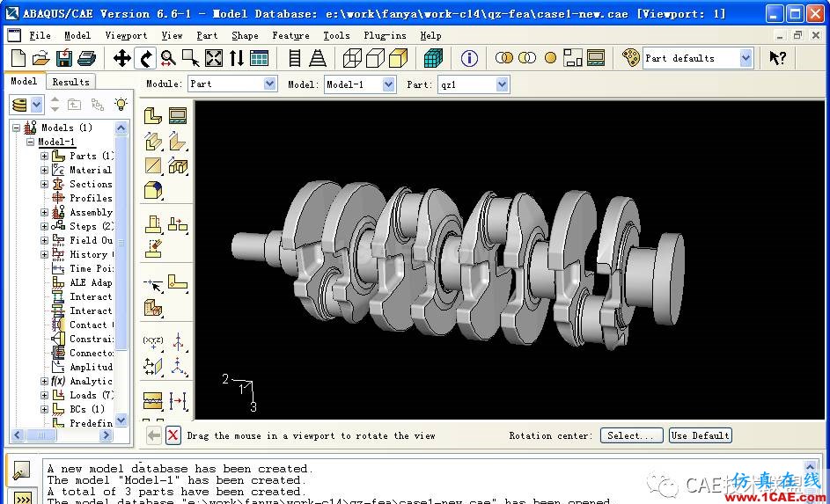This screenshot has height=504, width=830.
Task: Open the Module dropdown
Action: coord(269,84)
